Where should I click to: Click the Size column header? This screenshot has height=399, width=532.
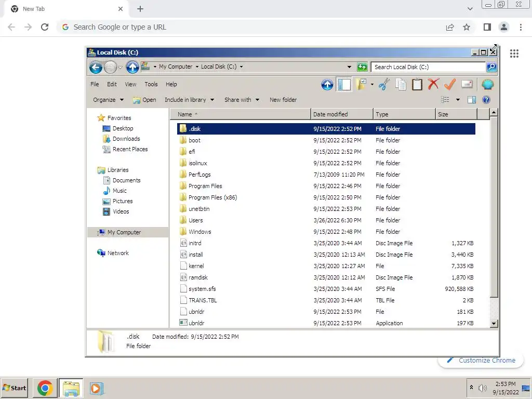(456, 114)
